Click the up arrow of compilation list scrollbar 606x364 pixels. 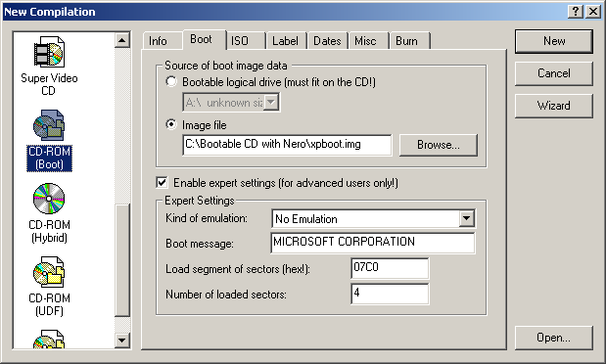[x=122, y=40]
